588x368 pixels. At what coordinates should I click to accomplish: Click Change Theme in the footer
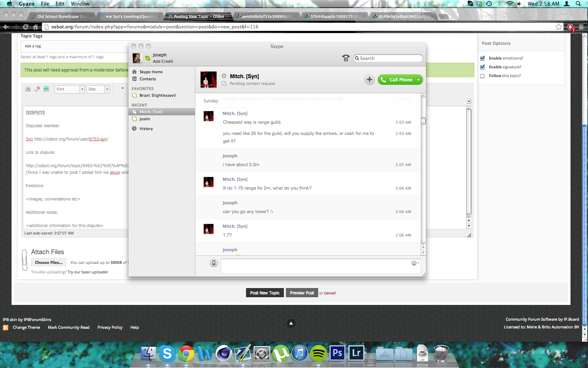(26, 327)
